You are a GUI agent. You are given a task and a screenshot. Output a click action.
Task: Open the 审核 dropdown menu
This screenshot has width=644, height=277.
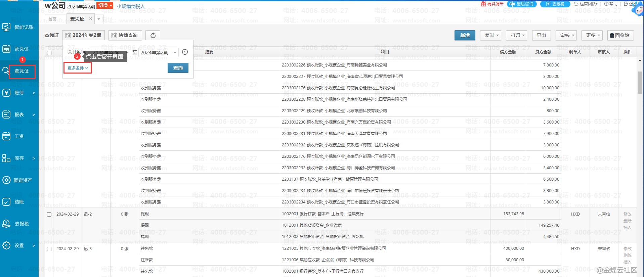pos(567,35)
